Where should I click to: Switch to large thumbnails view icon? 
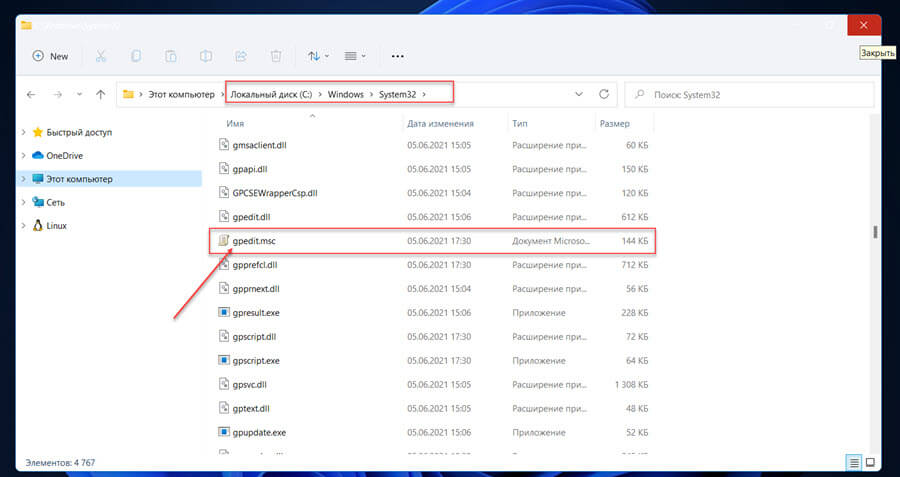pyautogui.click(x=870, y=462)
